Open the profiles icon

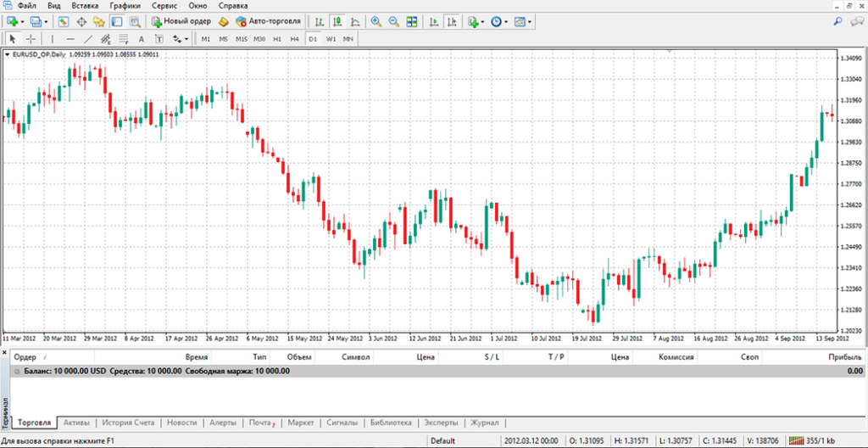pos(37,21)
